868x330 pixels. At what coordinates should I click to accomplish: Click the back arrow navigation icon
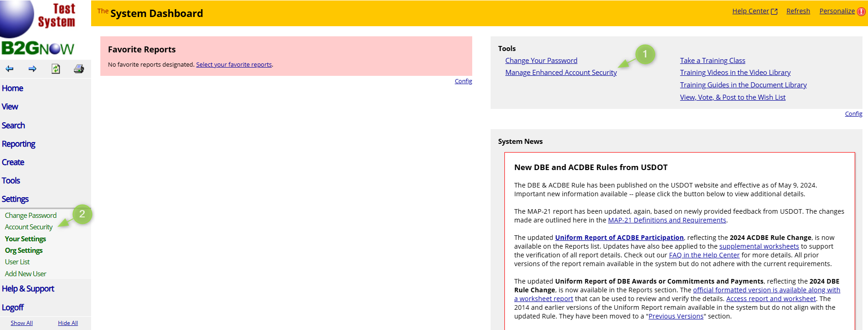10,69
